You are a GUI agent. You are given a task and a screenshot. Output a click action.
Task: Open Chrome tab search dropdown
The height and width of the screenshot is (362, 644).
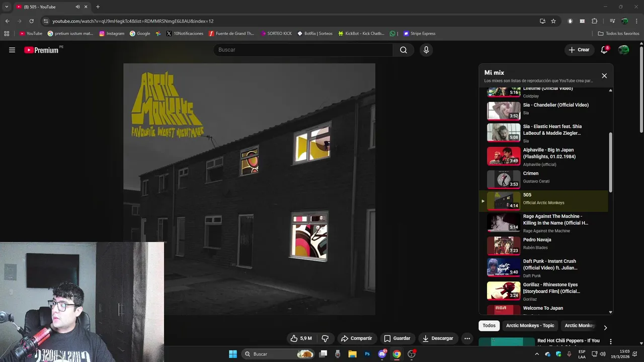pos(7,7)
